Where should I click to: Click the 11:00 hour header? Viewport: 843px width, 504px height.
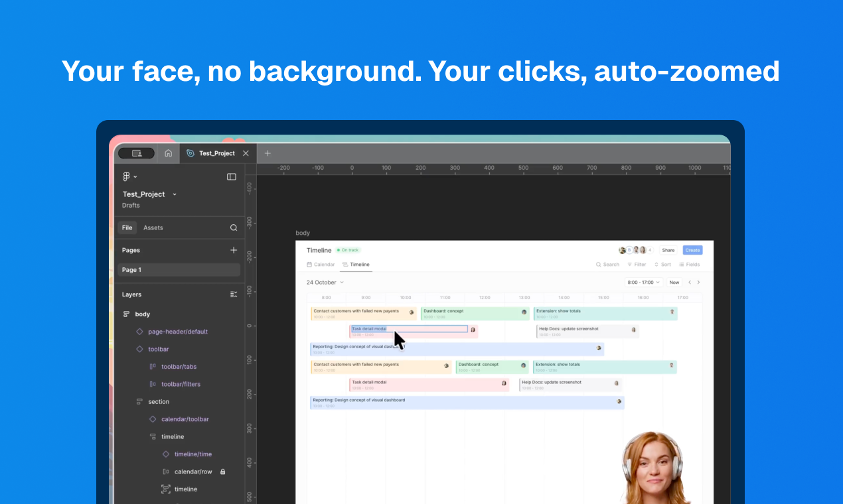pos(445,298)
